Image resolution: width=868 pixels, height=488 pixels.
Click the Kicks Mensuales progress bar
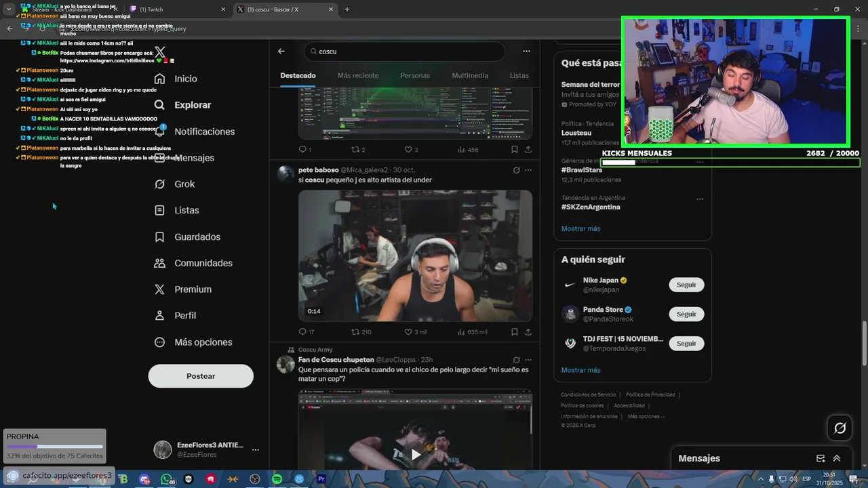tap(730, 163)
